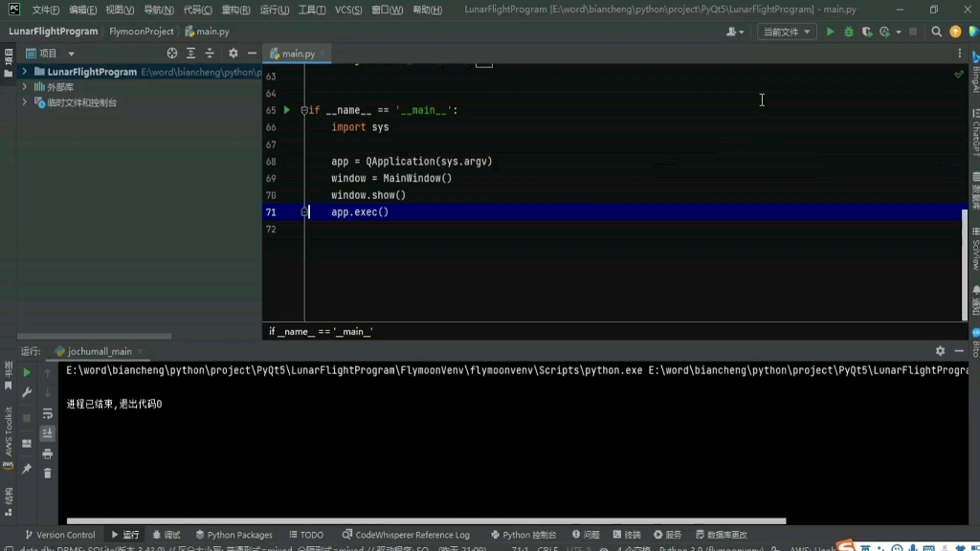Open the main.py editor gutter run arrow
980x551 pixels.
[x=285, y=109]
